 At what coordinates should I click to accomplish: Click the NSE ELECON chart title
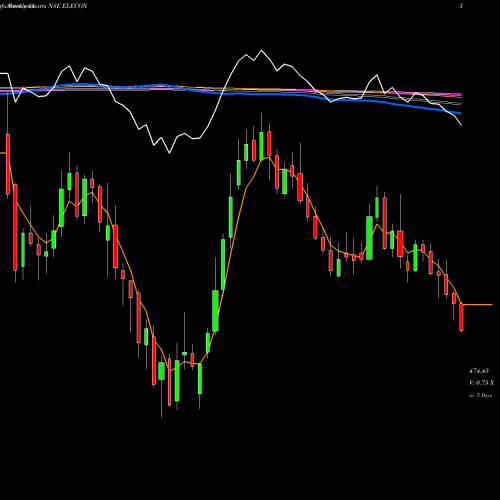click(68, 6)
